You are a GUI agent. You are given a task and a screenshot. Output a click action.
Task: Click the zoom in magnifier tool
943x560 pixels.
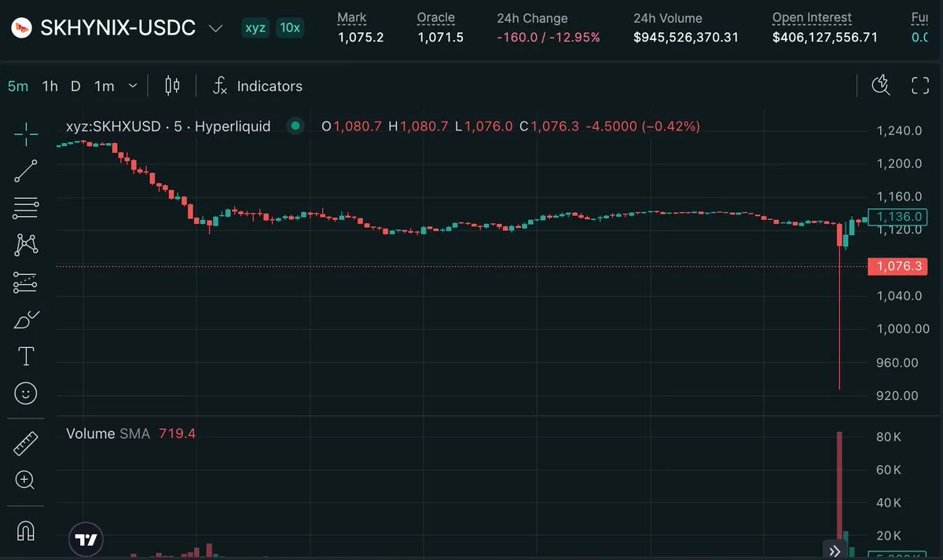pyautogui.click(x=26, y=480)
